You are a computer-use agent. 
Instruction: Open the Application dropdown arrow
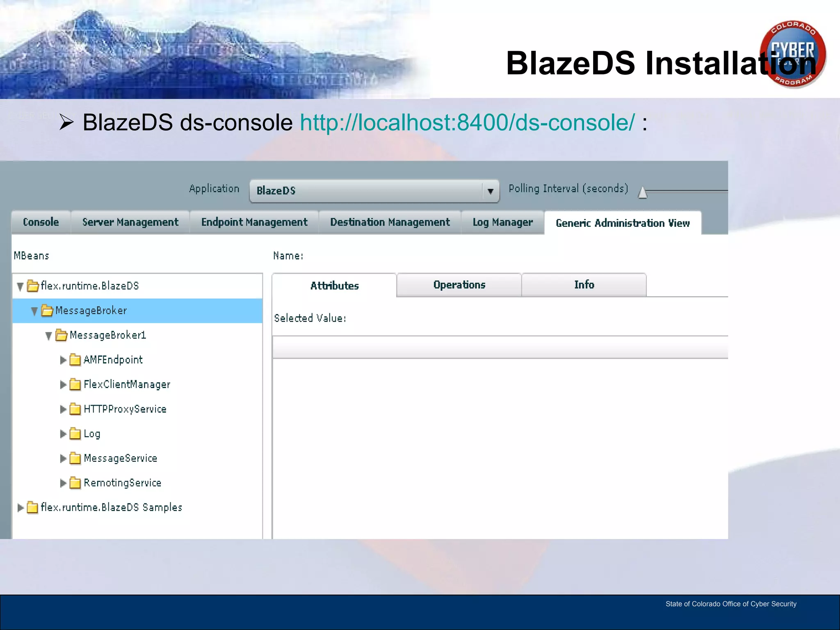click(x=490, y=191)
